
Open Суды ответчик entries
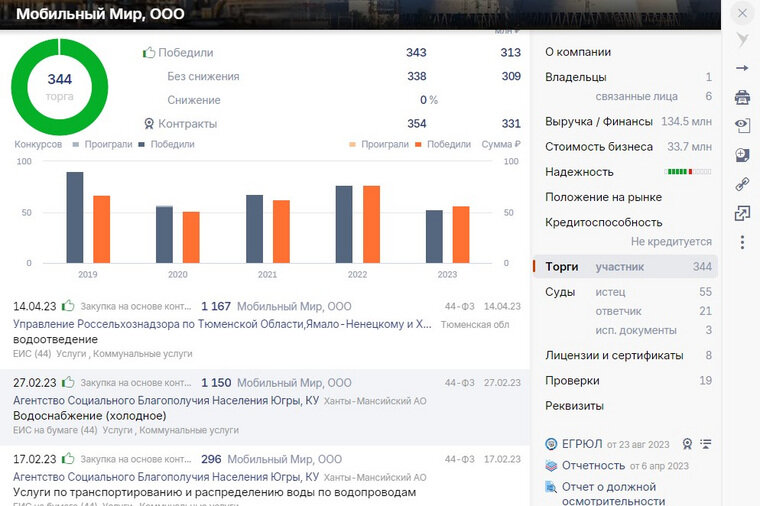(618, 311)
